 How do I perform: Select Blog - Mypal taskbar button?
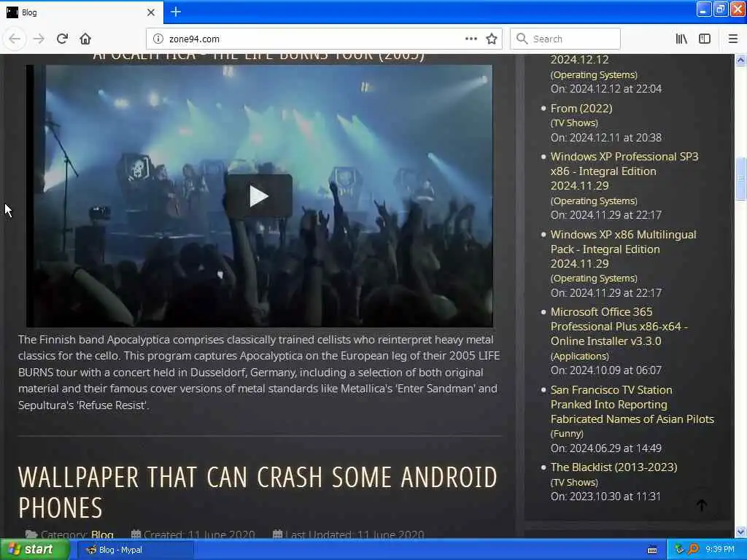pos(135,550)
